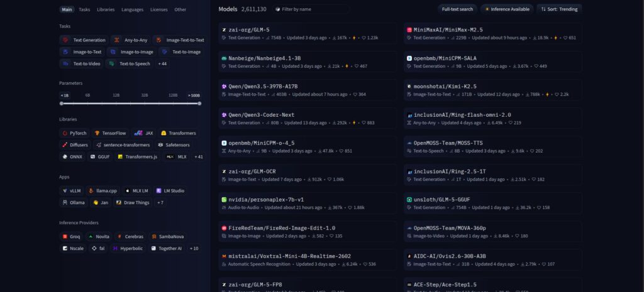Filter by sentence-transformers icon
This screenshot has width=644, height=292.
99,145
